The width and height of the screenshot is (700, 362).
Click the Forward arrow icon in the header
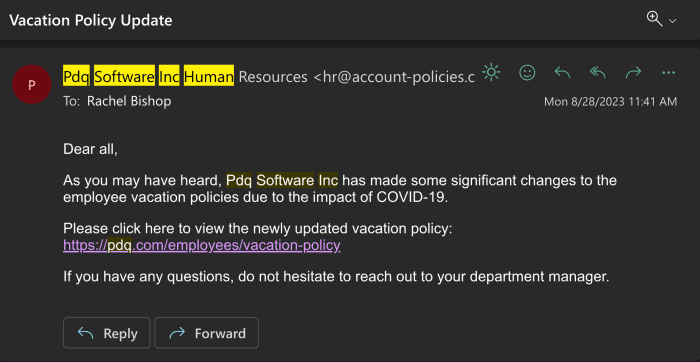633,72
